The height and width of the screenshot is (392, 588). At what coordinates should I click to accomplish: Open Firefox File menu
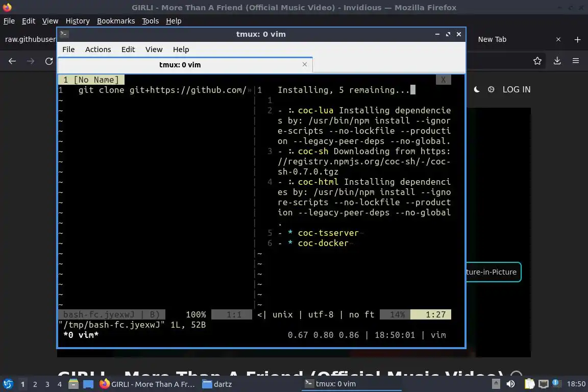(9, 21)
